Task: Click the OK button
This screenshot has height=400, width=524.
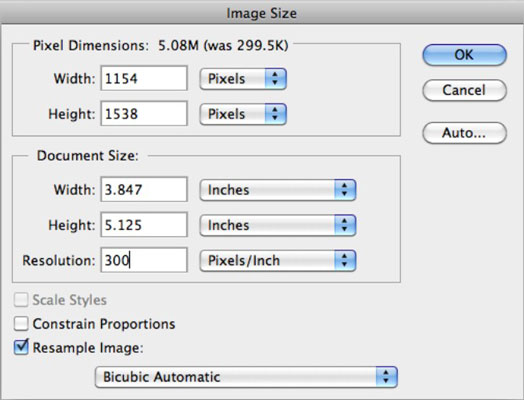Action: [x=465, y=55]
